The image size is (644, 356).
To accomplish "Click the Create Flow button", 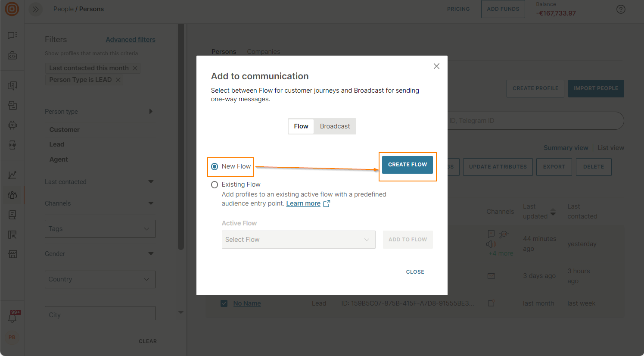I will 407,165.
